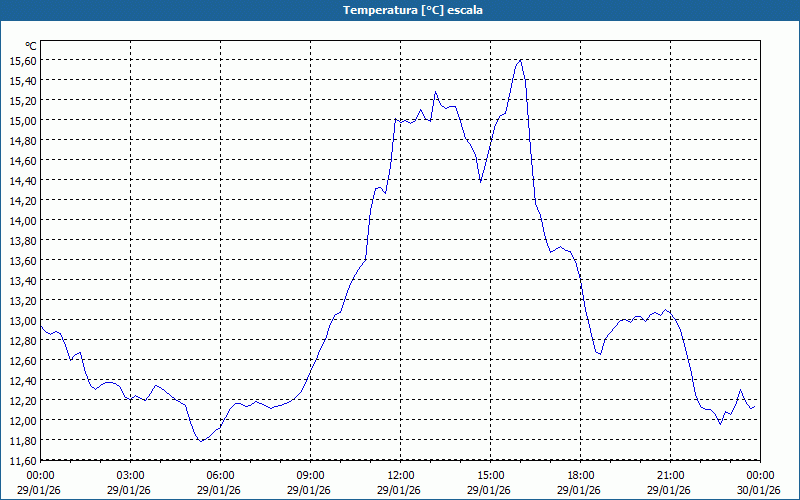The image size is (800, 500).
Task: Select the 14,60 y-axis label
Action: (x=23, y=160)
